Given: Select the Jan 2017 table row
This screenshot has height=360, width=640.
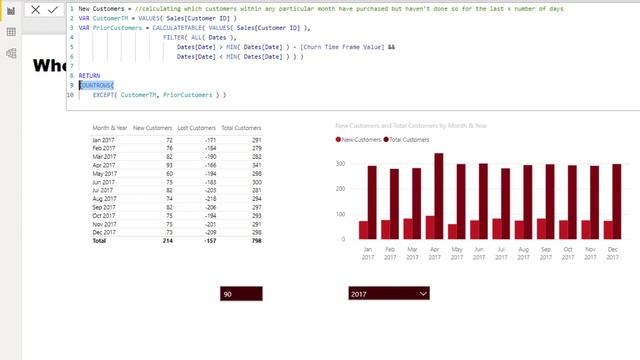Looking at the screenshot, I should pos(177,140).
